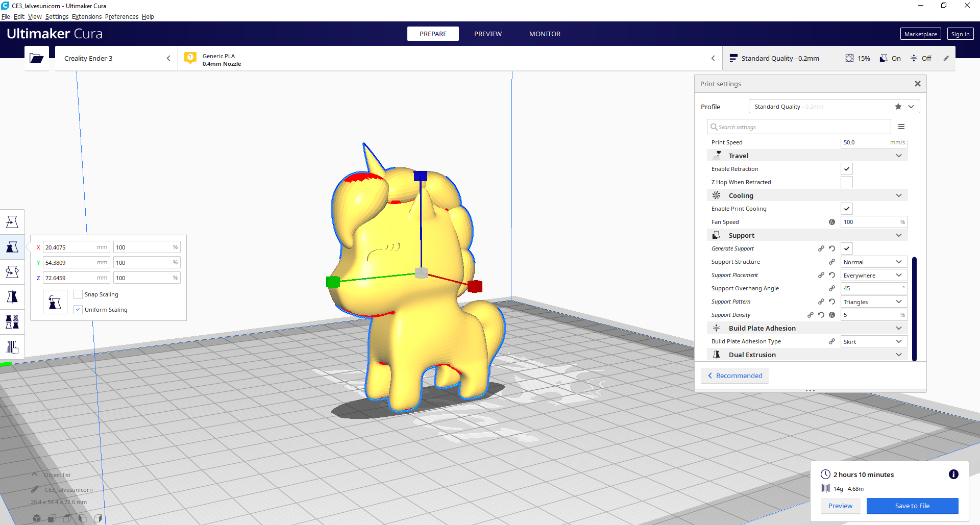This screenshot has height=525, width=980.
Task: Reset Support Pattern to default value
Action: coord(832,302)
